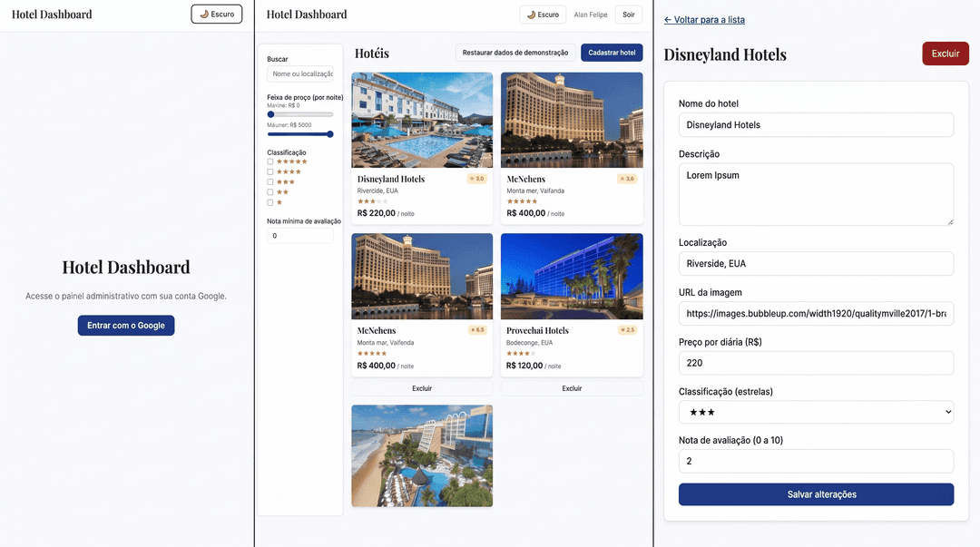
Task: Click the R$ 220,00 price text
Action: point(377,213)
